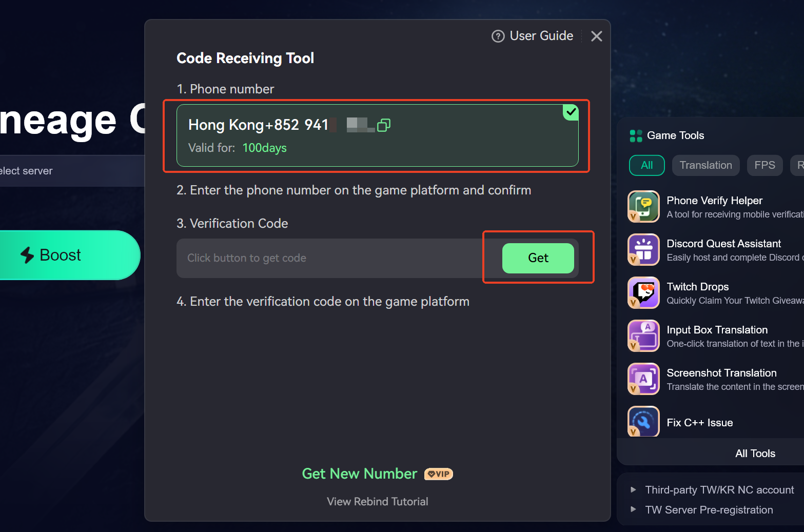Switch to the FPS filter tab
Image resolution: width=804 pixels, height=532 pixels.
tap(764, 165)
